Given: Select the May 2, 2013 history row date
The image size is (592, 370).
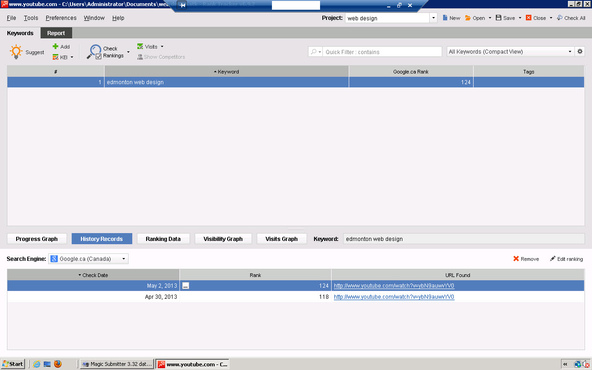Looking at the screenshot, I should [162, 285].
